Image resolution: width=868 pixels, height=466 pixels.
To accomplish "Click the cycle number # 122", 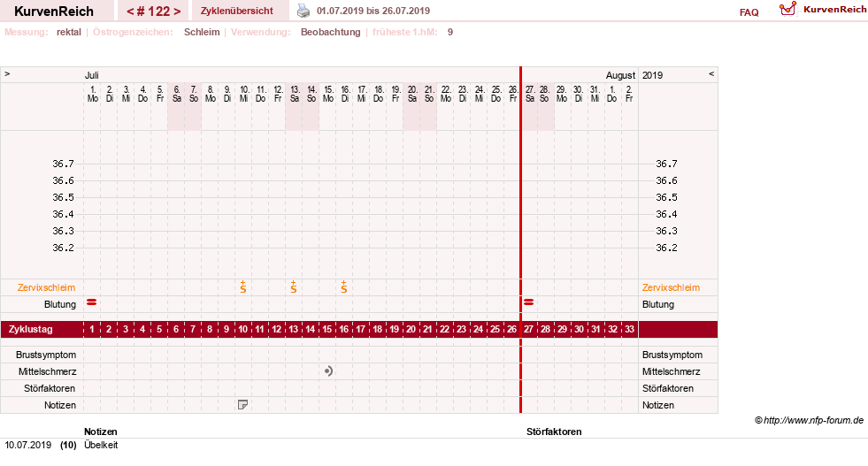I will point(153,11).
